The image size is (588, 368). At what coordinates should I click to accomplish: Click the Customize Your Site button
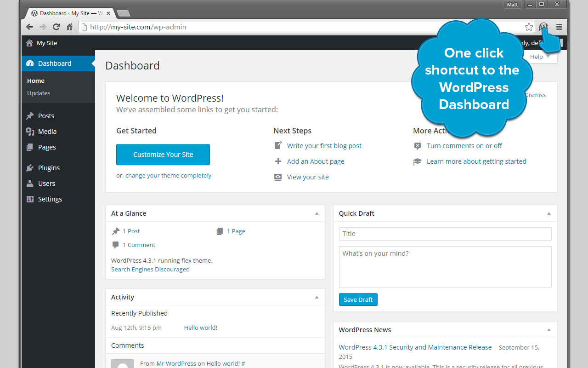[163, 155]
